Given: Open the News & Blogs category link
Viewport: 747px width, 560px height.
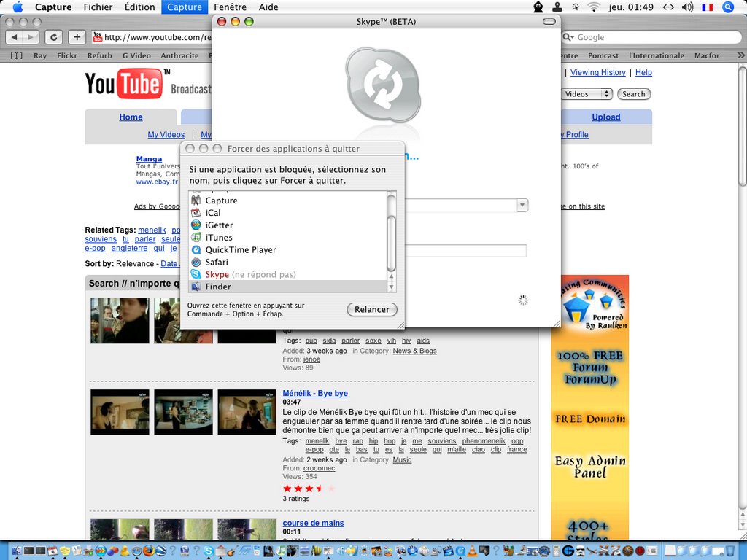Looking at the screenshot, I should pyautogui.click(x=414, y=351).
